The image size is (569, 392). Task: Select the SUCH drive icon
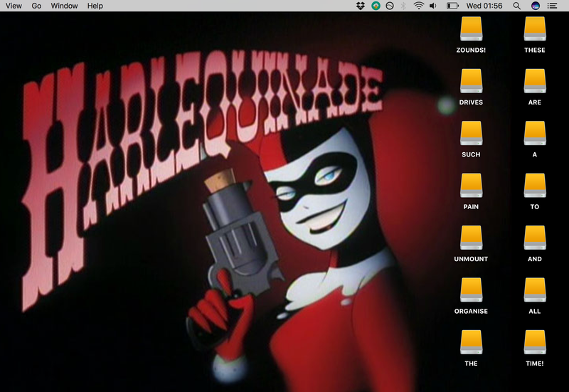coord(471,133)
